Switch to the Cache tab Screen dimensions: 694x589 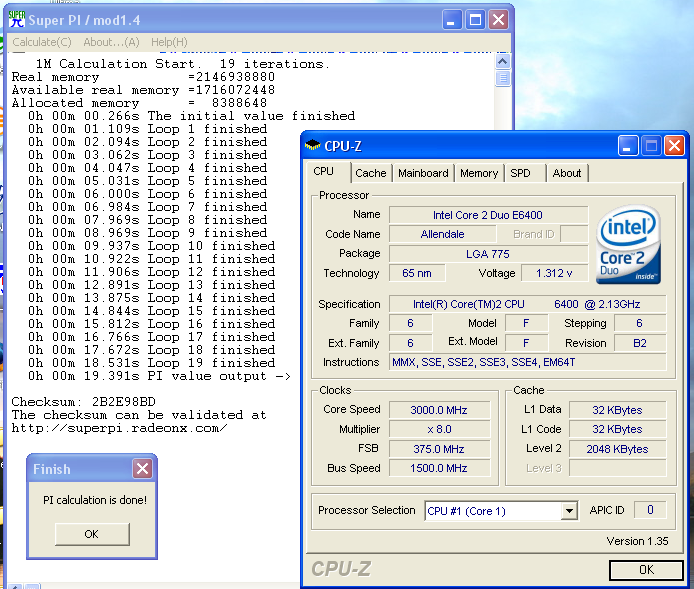[371, 173]
